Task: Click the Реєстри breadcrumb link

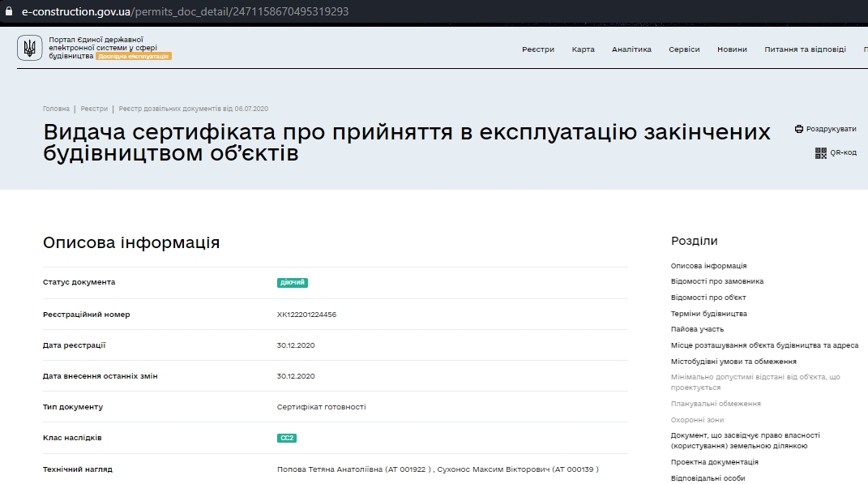Action: [x=94, y=109]
